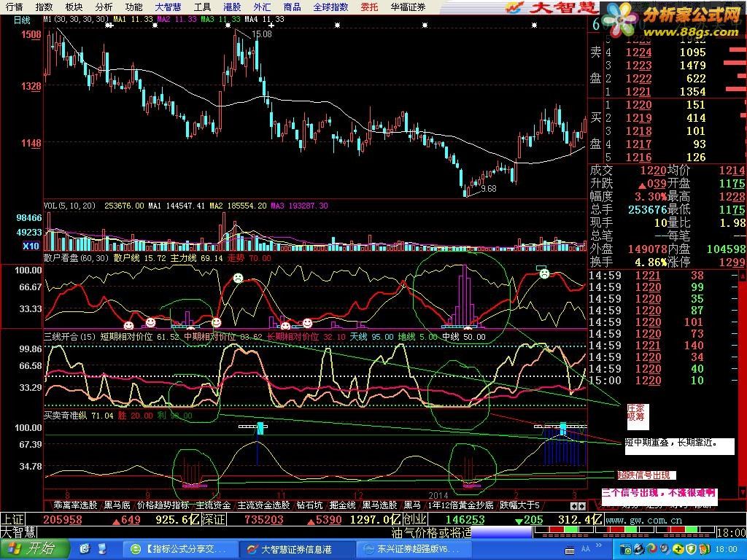This screenshot has width=747, height=560.
Task: Open the 工具 menu
Action: (203, 7)
